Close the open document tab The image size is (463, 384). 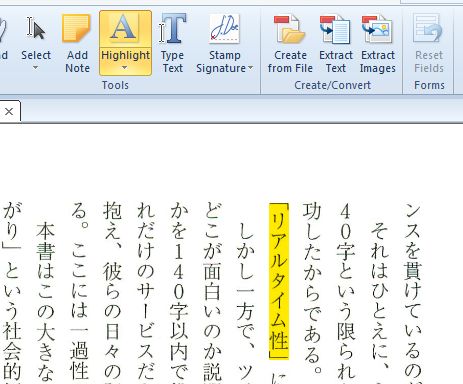(9, 112)
